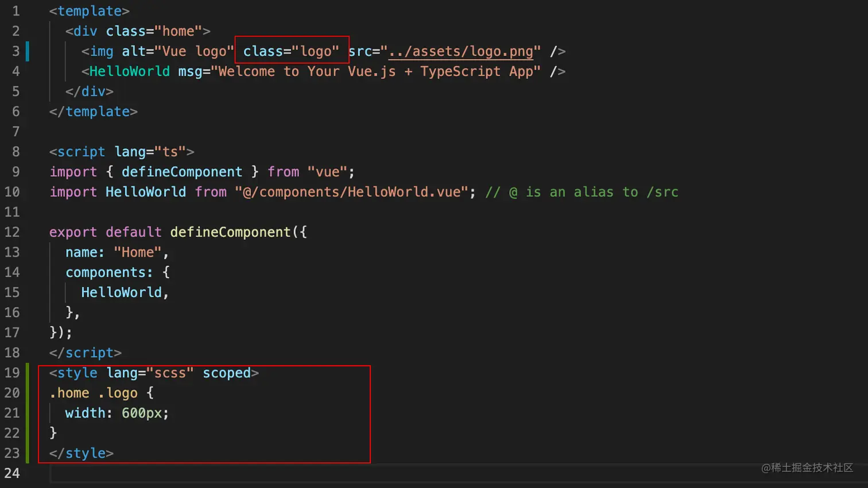This screenshot has height=488, width=868.
Task: Click the comment "// @ is an alias to /src"
Action: [x=582, y=192]
